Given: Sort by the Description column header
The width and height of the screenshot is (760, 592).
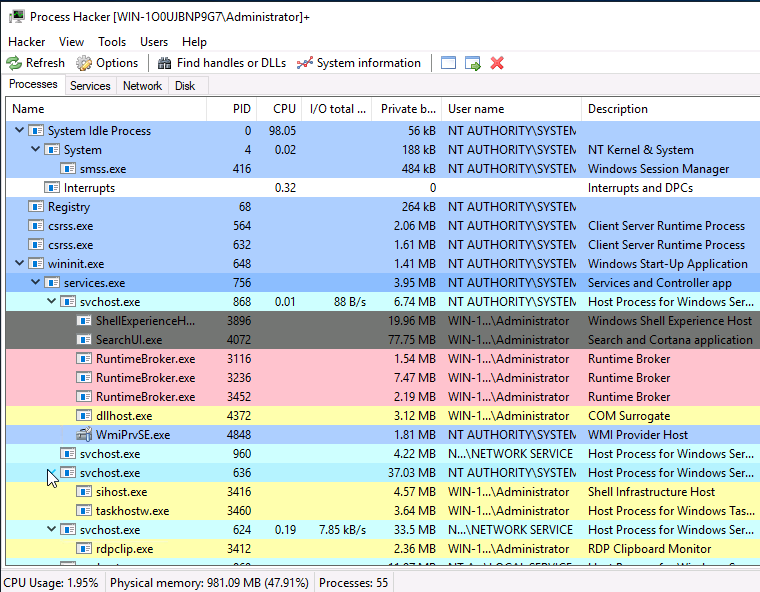Looking at the screenshot, I should tap(671, 109).
